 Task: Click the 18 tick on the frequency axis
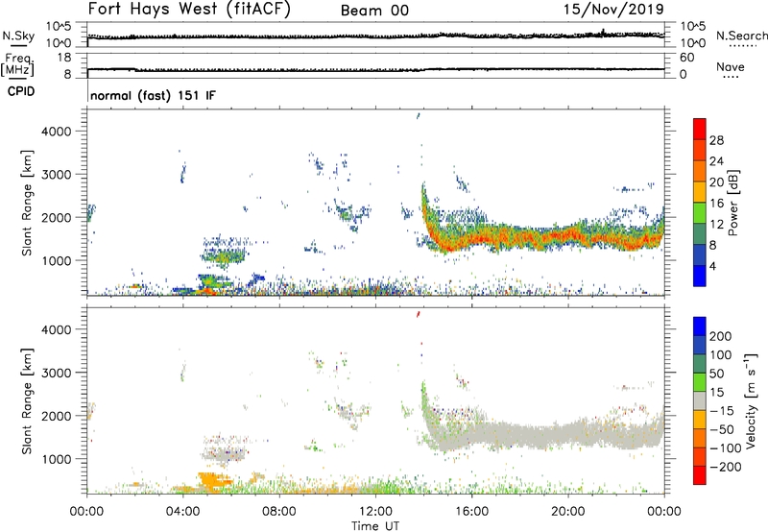point(64,58)
